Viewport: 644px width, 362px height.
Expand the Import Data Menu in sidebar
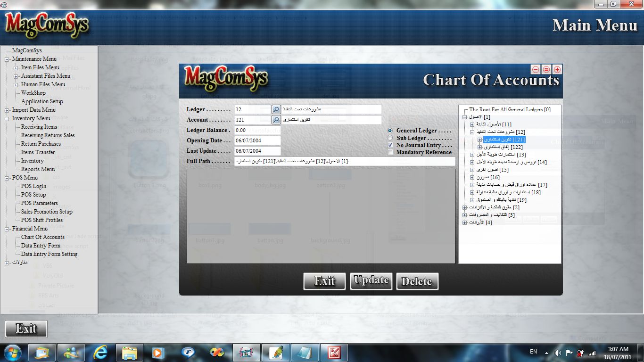click(7, 110)
